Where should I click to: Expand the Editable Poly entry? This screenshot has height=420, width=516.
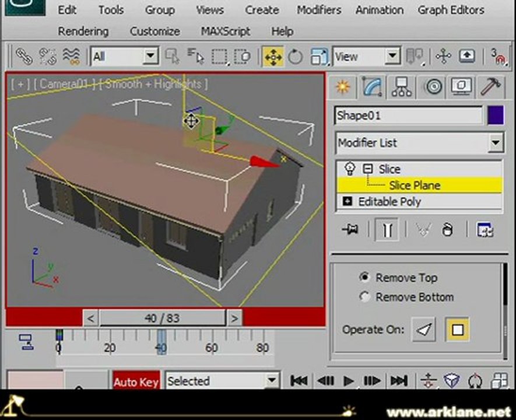(347, 201)
